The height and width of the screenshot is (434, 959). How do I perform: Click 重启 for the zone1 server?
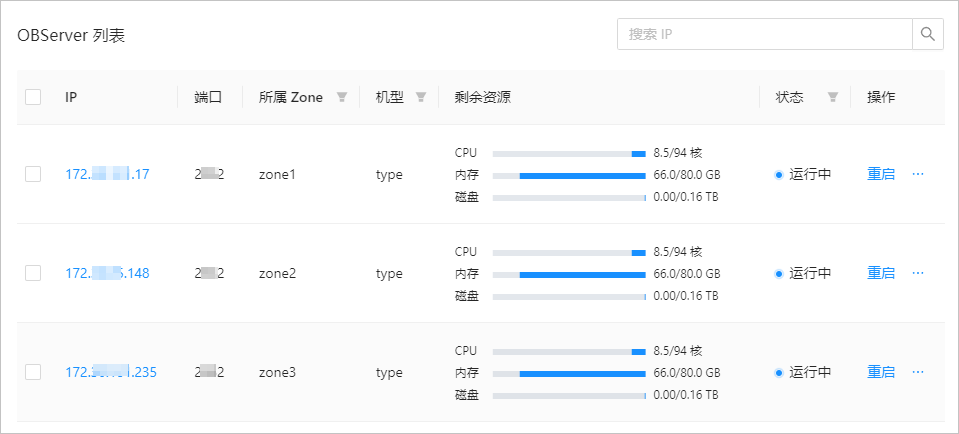pyautogui.click(x=881, y=174)
